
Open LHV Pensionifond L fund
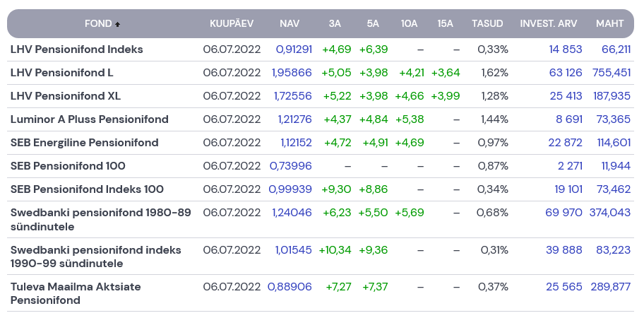[x=62, y=73]
